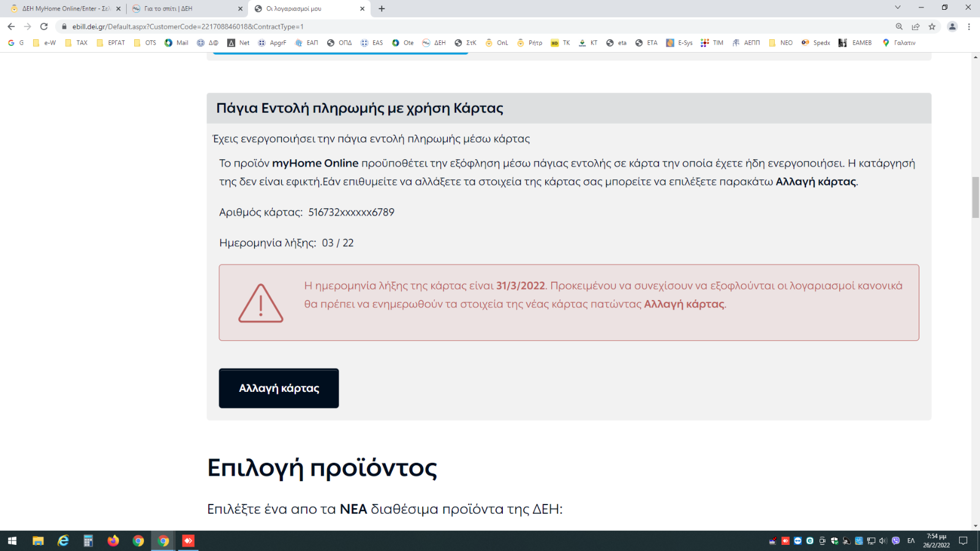
Task: Open first Chrome icon in taskbar
Action: (x=138, y=541)
